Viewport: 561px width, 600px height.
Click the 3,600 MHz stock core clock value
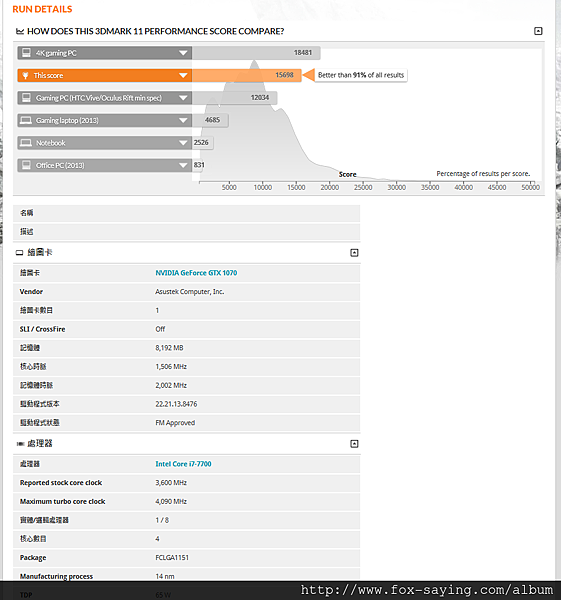point(171,483)
